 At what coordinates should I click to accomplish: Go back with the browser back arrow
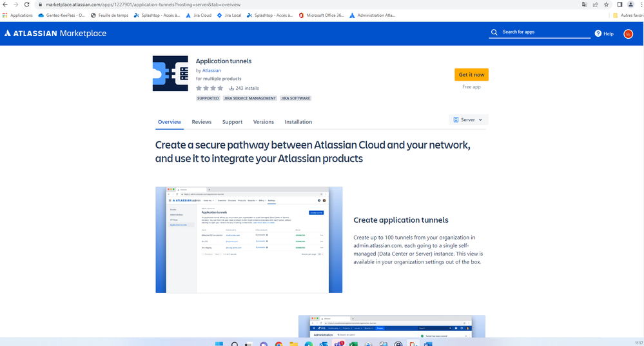(5, 5)
